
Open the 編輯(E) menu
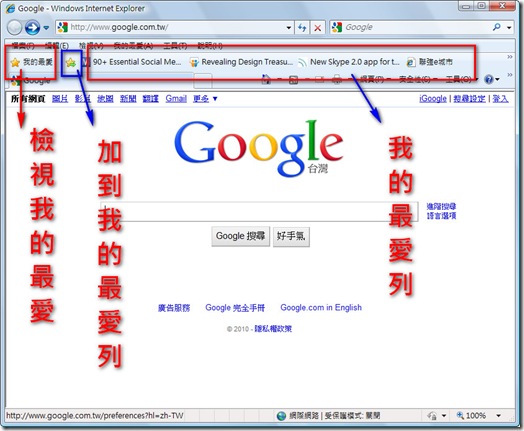(x=56, y=45)
